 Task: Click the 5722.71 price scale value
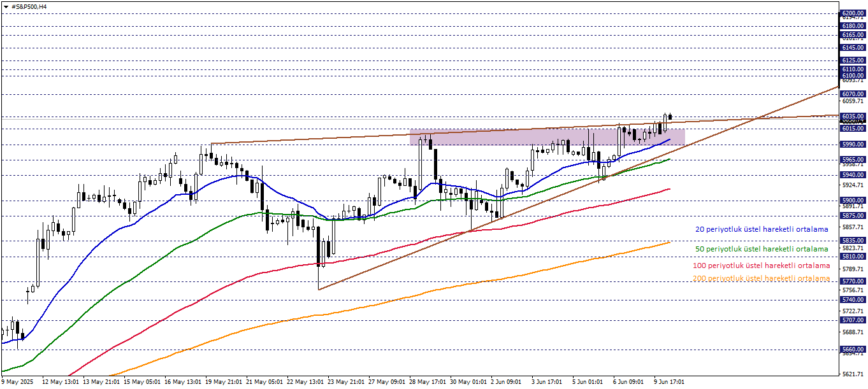tap(852, 311)
